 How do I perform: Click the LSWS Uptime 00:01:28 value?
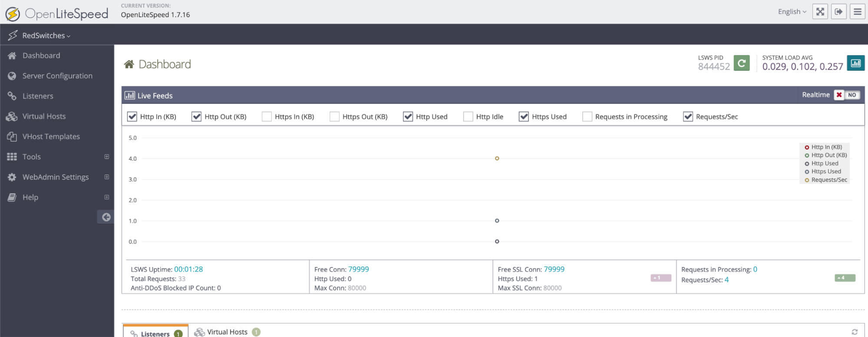pos(188,269)
